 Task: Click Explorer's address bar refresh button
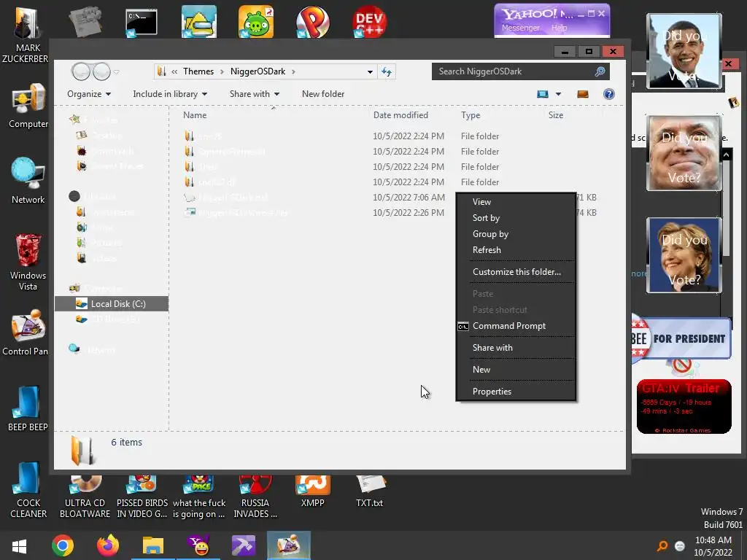tap(387, 71)
